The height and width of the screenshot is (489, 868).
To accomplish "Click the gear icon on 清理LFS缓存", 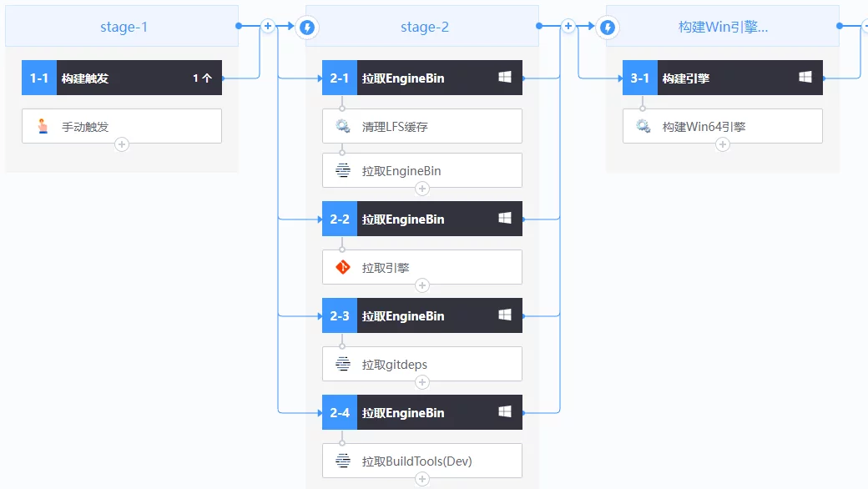I will [343, 127].
